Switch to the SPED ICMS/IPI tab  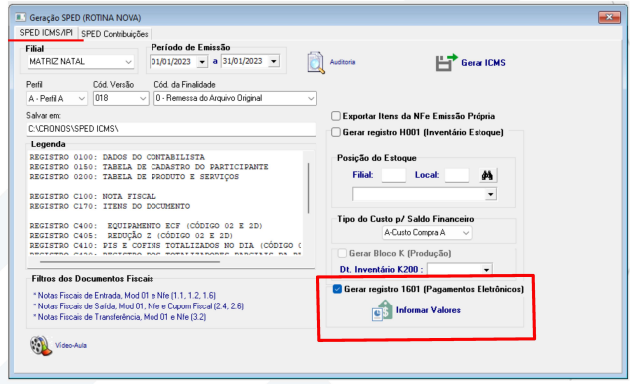tap(46, 33)
